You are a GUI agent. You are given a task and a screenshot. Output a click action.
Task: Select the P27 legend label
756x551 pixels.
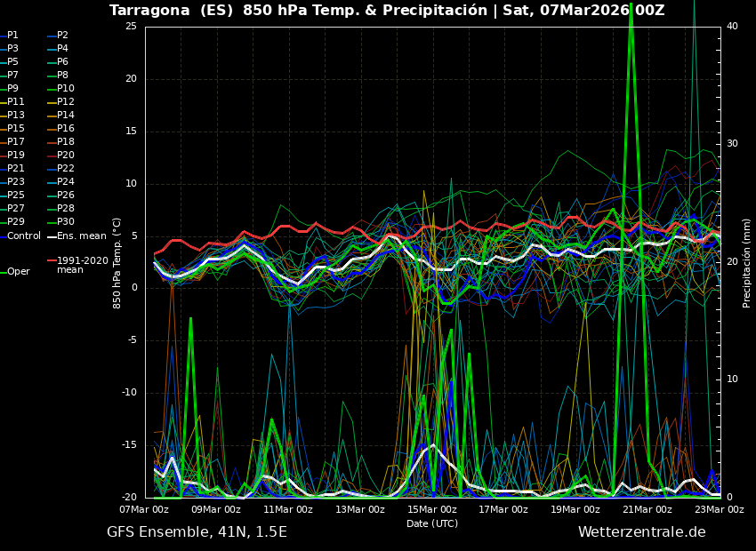(x=15, y=209)
